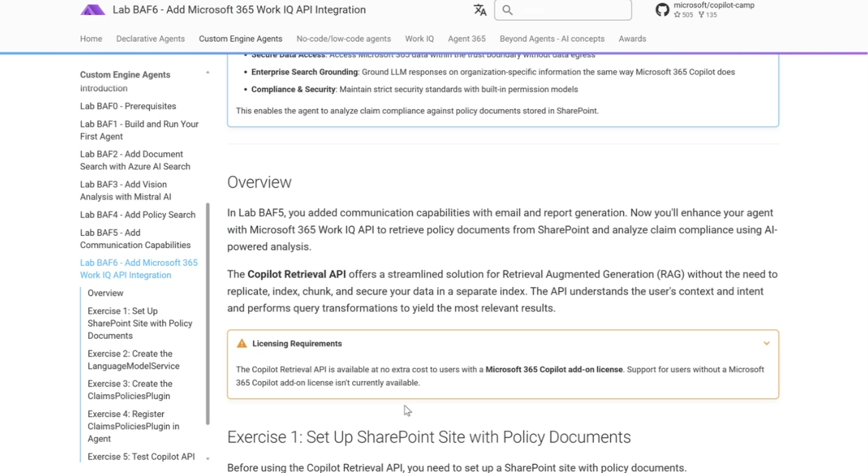Open Lab BAF0 - Prerequisites in sidebar
The height and width of the screenshot is (473, 868).
[x=128, y=106]
